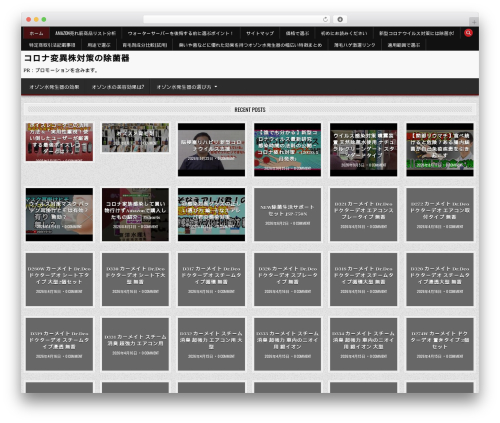The width and height of the screenshot is (500, 423).
Task: Open the ドクターデオ エアコンスプレータイプ post
Action: point(363,214)
